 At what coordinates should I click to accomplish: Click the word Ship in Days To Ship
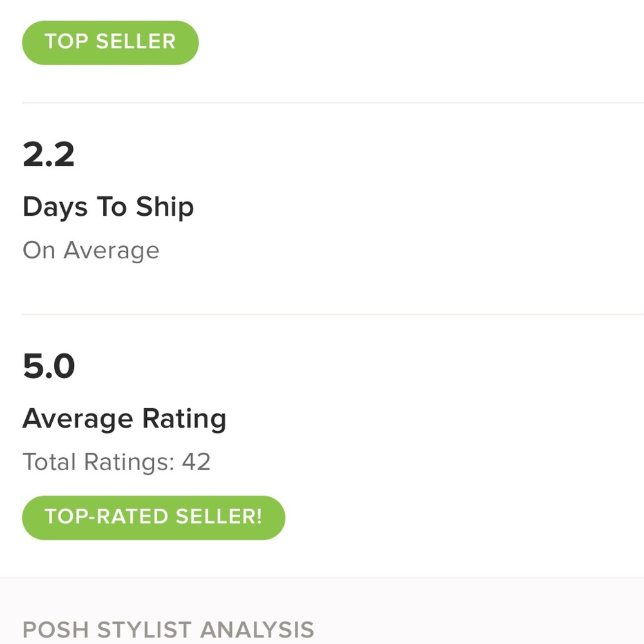pyautogui.click(x=164, y=207)
